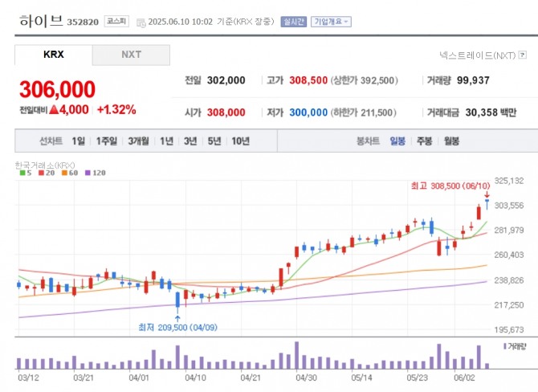Viewport: 538px width, 392px height.
Task: Select the 1년 line chart period
Action: click(166, 141)
